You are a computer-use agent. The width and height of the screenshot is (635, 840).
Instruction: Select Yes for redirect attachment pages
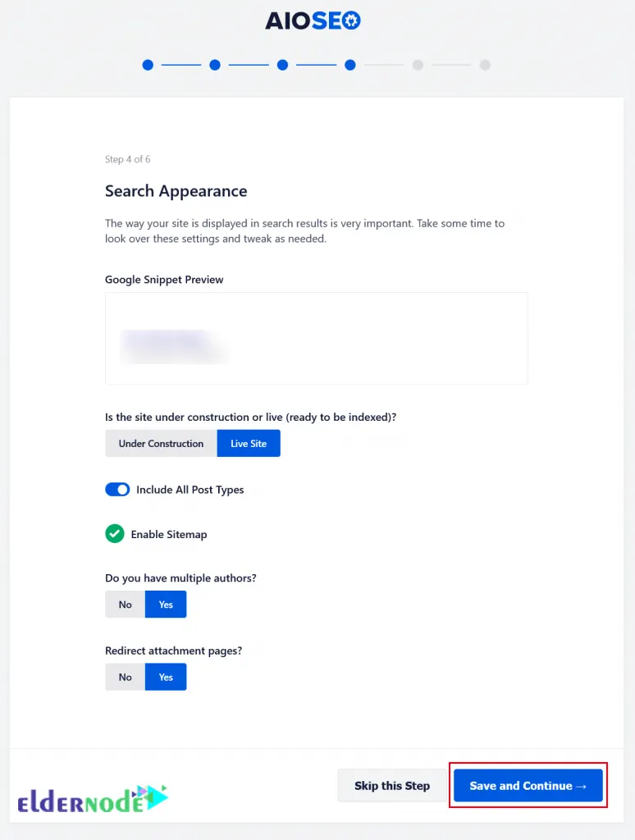coord(165,677)
